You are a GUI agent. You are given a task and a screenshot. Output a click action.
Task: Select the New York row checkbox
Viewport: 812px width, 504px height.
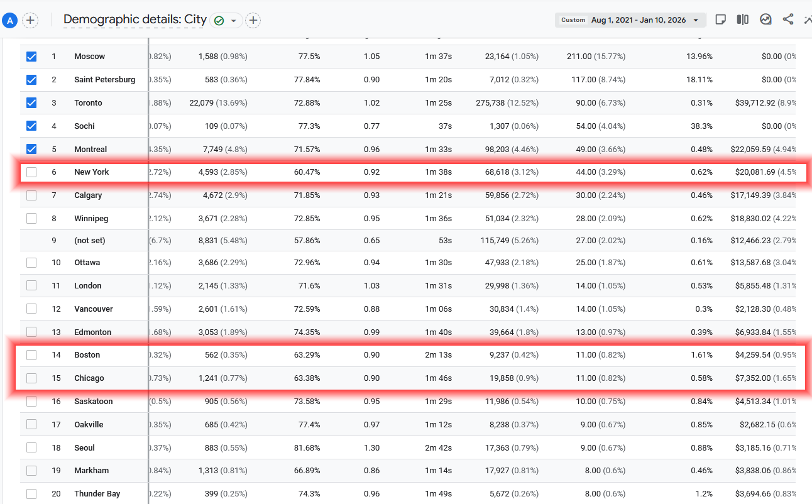click(x=31, y=172)
